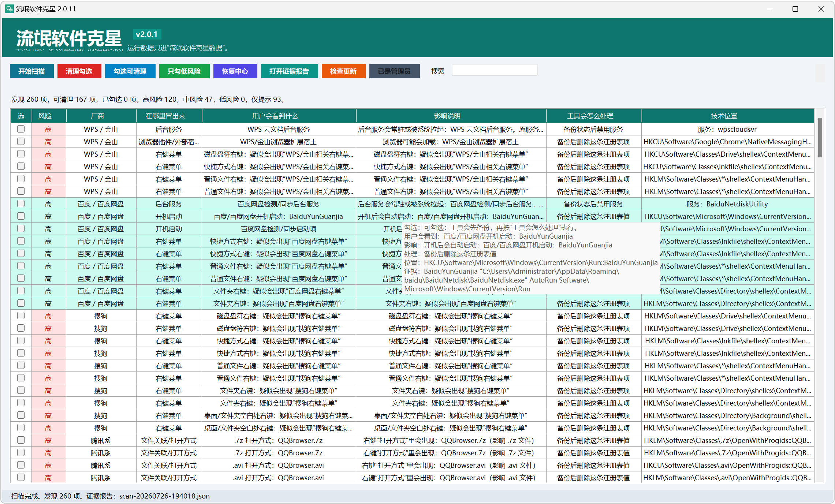Click the 工具会怎么处理 column header
This screenshot has width=835, height=504.
594,116
